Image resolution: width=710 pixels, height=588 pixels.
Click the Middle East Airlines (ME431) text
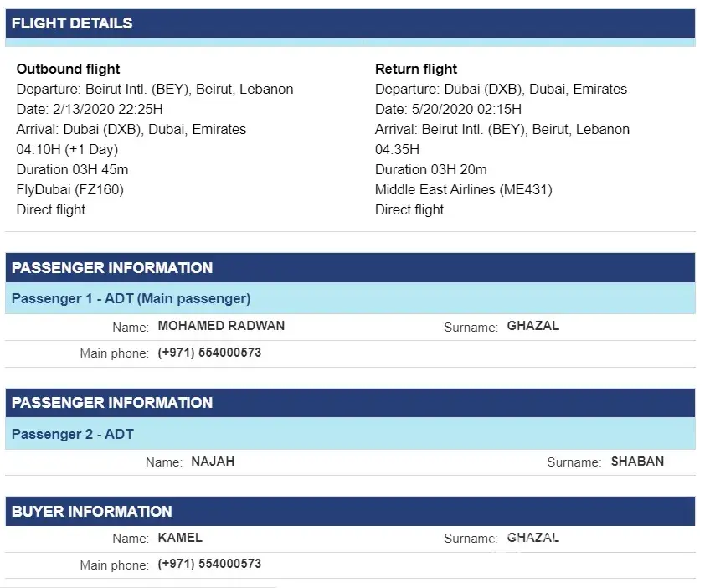[463, 189]
